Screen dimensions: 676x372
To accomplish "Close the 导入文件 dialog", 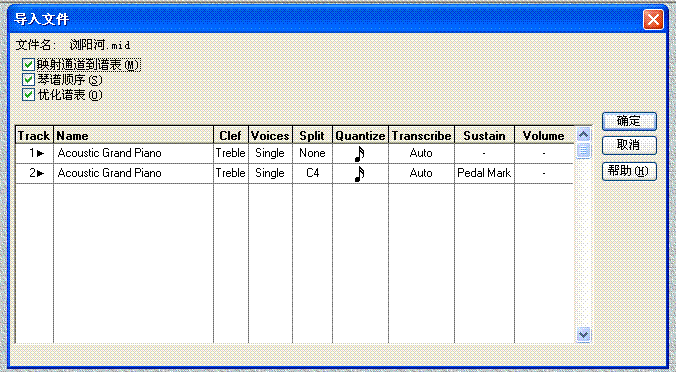I will (x=653, y=19).
